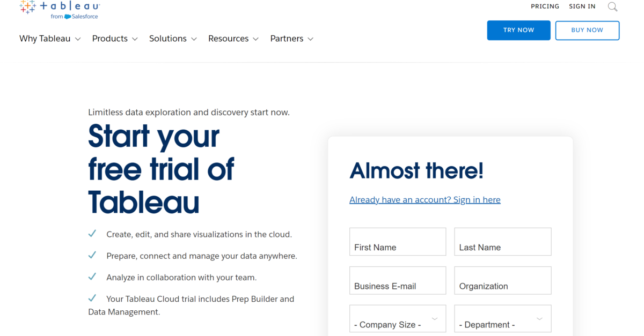Click the Last Name field
Image resolution: width=644 pixels, height=336 pixels.
pos(502,242)
